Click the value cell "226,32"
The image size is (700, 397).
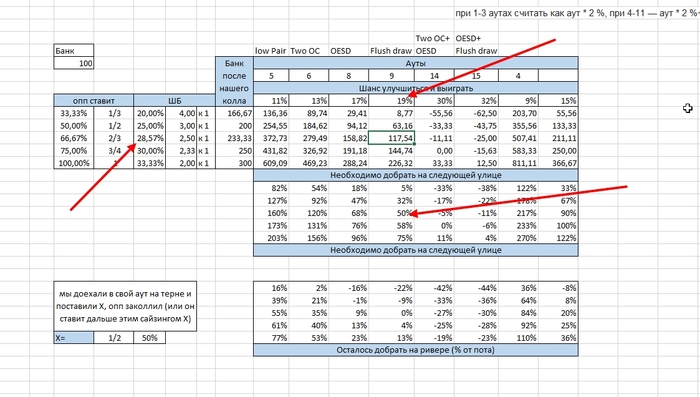point(392,163)
